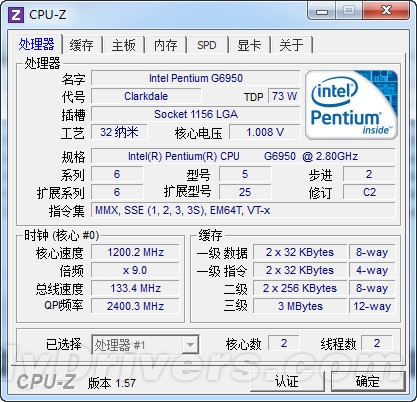Click the revision value C2

[369, 192]
